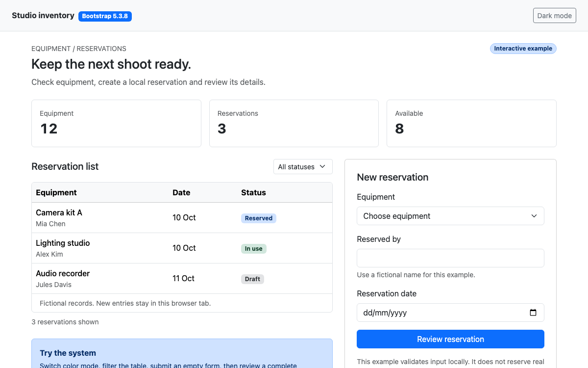
Task: Click the Interactive example badge
Action: tap(523, 49)
